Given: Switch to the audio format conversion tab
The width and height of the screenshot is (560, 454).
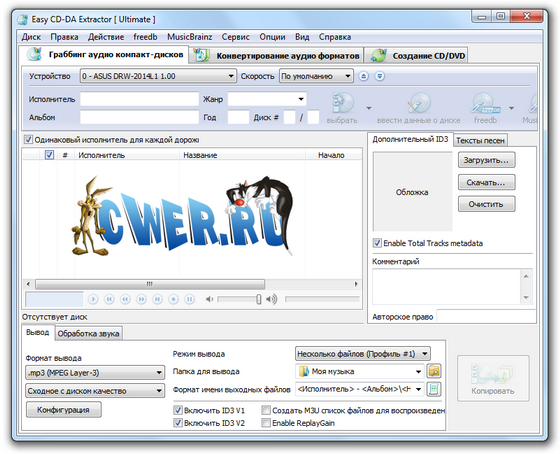Looking at the screenshot, I should (x=277, y=56).
